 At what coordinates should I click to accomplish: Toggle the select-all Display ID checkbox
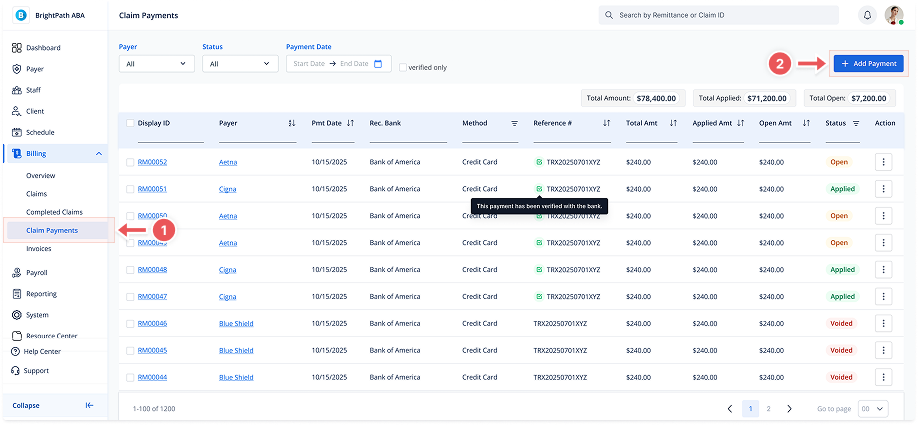[x=130, y=123]
